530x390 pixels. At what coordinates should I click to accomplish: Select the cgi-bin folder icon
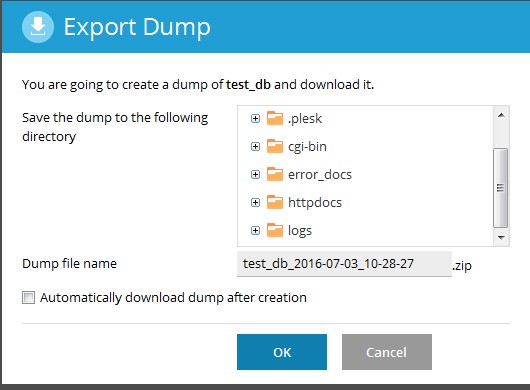[274, 146]
